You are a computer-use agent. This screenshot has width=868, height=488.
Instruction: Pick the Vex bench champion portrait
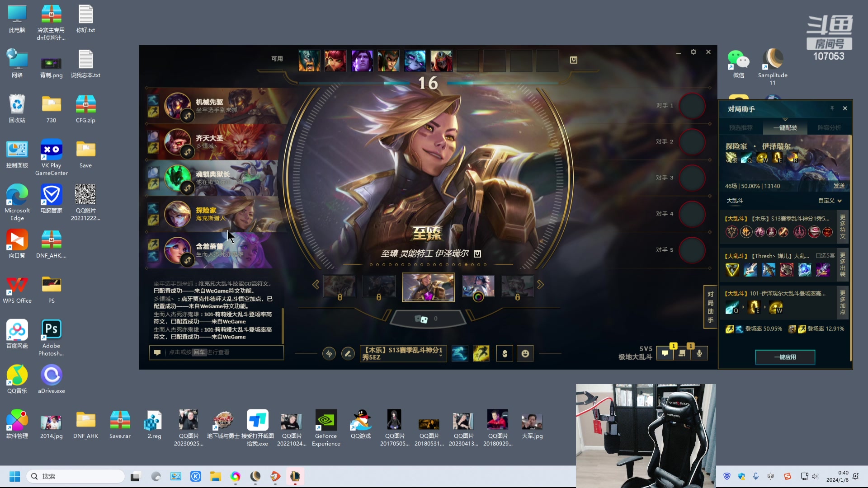tap(415, 61)
